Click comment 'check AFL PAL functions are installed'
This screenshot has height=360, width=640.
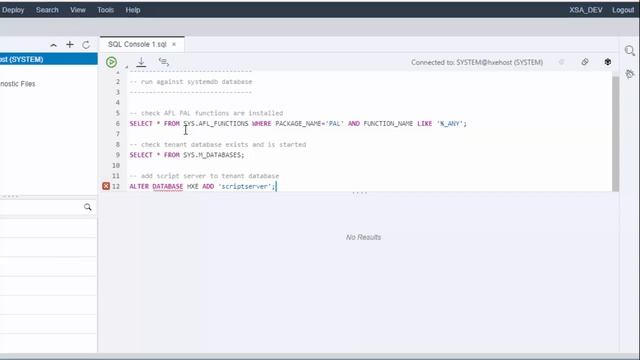pyautogui.click(x=206, y=113)
